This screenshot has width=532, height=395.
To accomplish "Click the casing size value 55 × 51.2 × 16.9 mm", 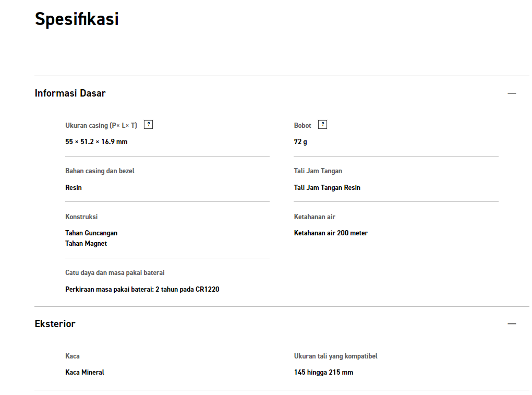I will click(x=96, y=141).
